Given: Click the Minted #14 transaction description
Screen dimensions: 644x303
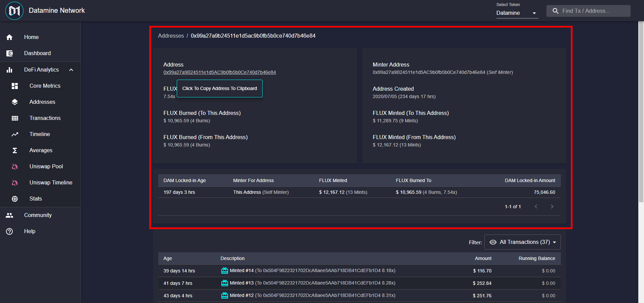Looking at the screenshot, I should (x=313, y=271).
